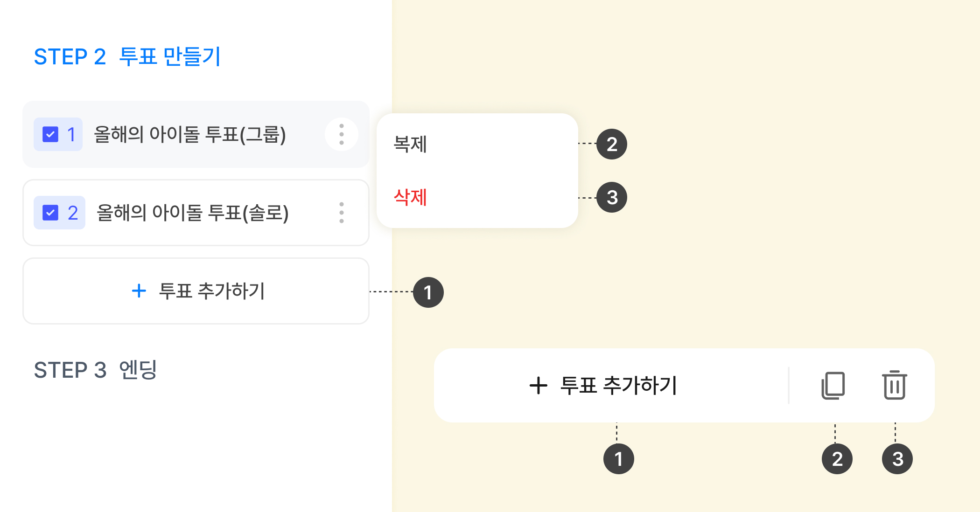Image resolution: width=980 pixels, height=512 pixels.
Task: Select the 올해의 아이돌 투표(솔로) list item
Action: pyautogui.click(x=192, y=213)
